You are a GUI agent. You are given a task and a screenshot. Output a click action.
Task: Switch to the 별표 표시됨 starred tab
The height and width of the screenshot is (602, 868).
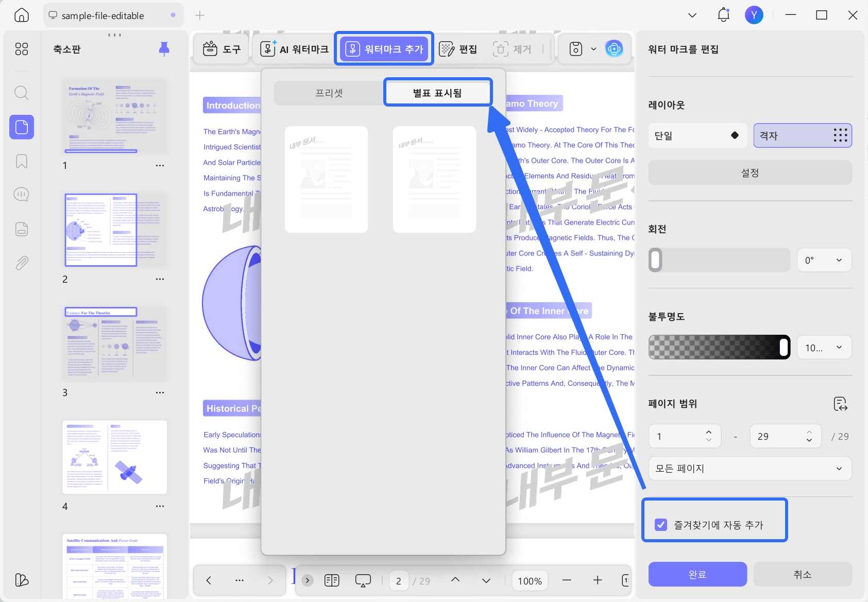point(437,93)
